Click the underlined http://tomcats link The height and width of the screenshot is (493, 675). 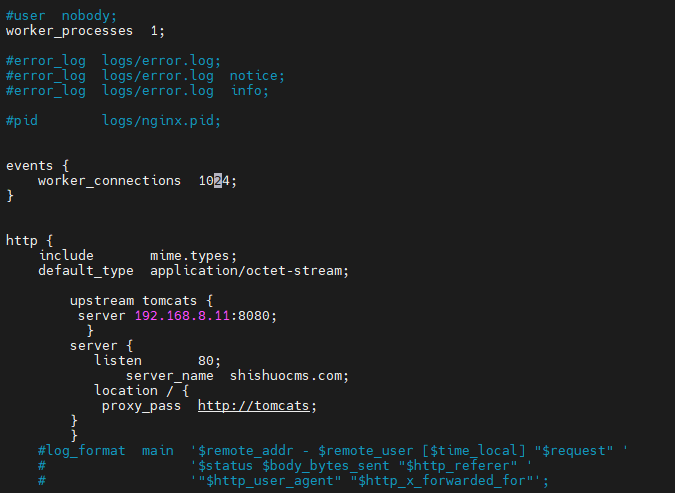254,406
